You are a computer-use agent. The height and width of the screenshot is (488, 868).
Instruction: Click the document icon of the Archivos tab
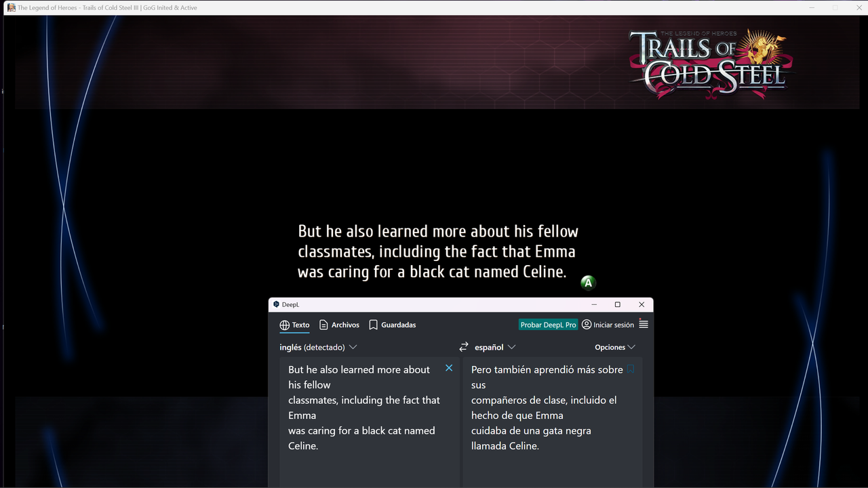[x=323, y=325]
